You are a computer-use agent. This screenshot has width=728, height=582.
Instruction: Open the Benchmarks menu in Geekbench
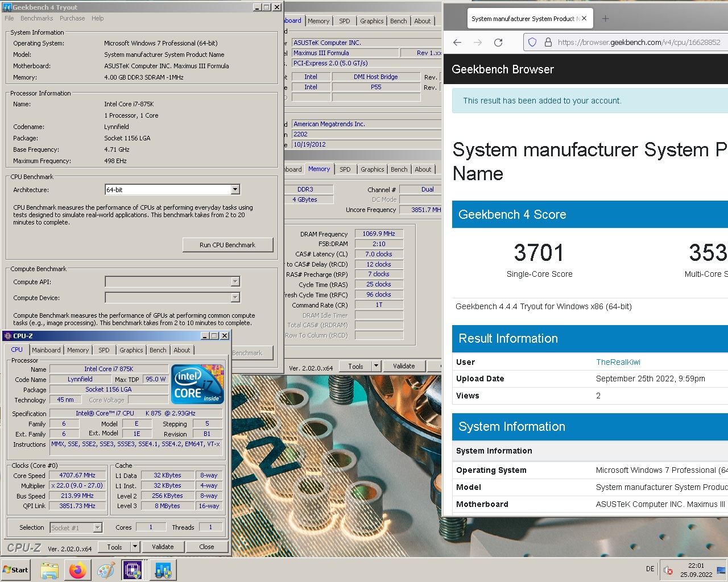coord(36,18)
